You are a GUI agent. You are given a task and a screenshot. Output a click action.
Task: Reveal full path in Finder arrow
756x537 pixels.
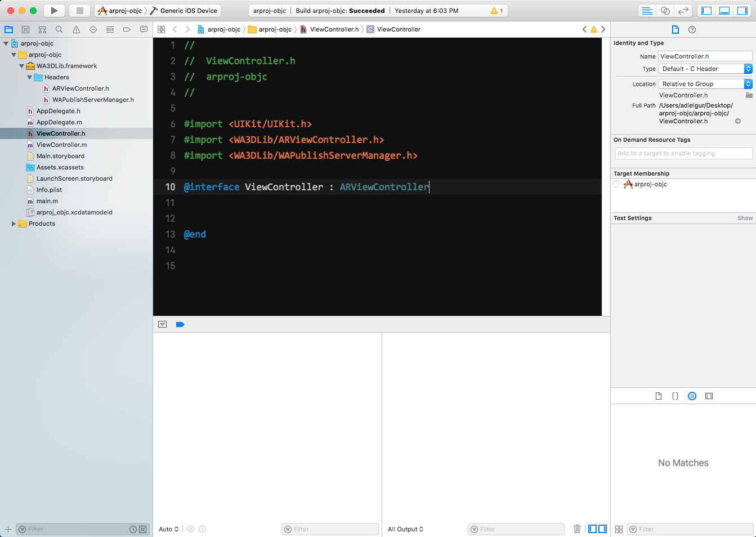pos(738,121)
